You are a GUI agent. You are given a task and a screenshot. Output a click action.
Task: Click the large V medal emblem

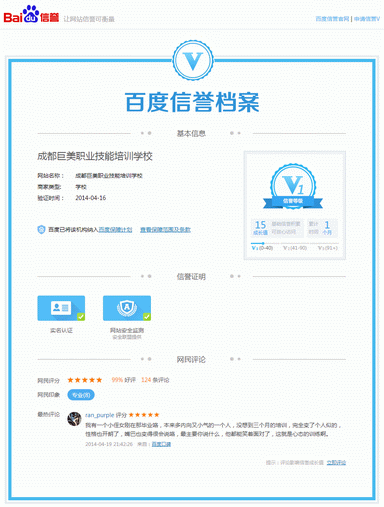193,60
